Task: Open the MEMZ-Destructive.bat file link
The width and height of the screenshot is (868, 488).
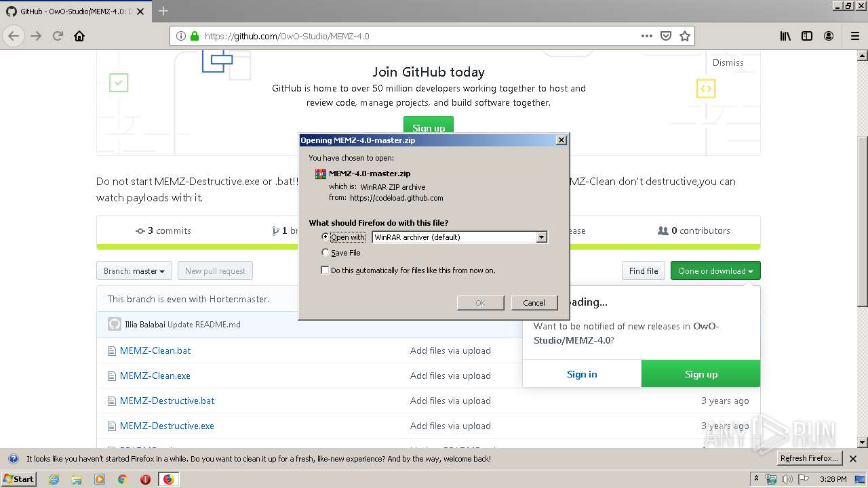Action: 167,401
